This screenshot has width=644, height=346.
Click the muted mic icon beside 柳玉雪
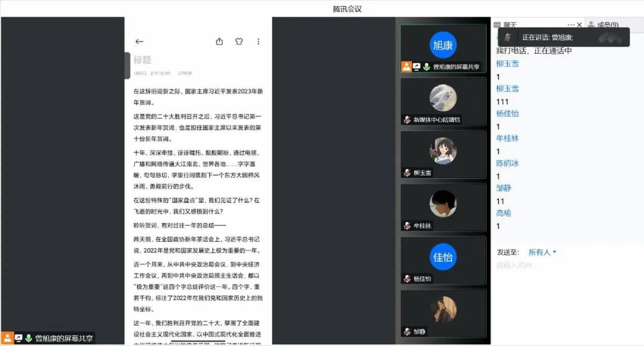[x=407, y=173]
